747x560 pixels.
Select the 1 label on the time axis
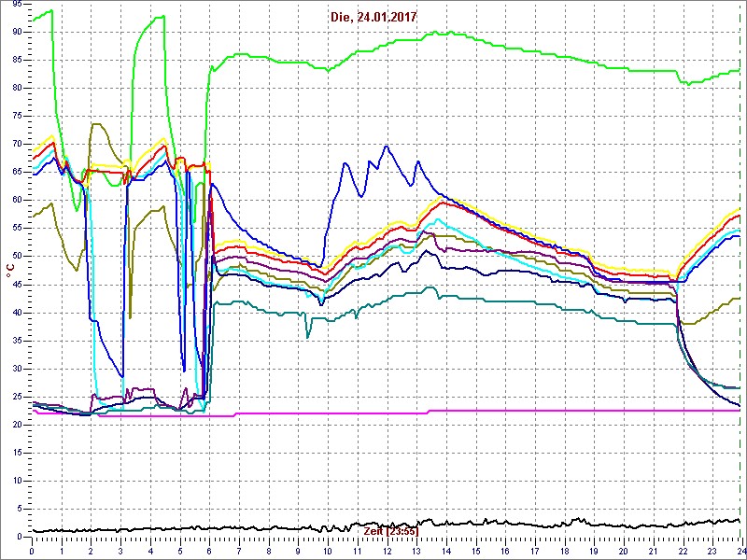tap(62, 550)
